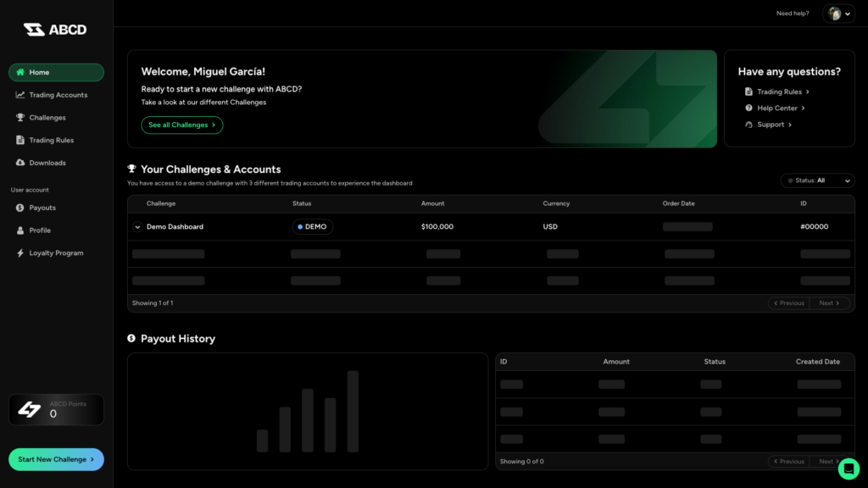Expand the Demo Dashboard row

(x=137, y=227)
